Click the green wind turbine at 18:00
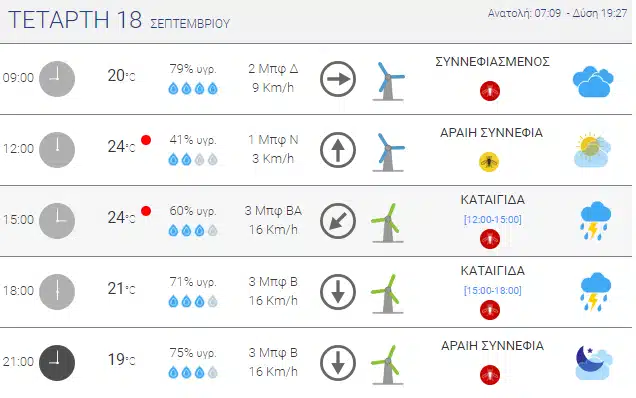Screen dimensions: 636x398 coord(388,294)
